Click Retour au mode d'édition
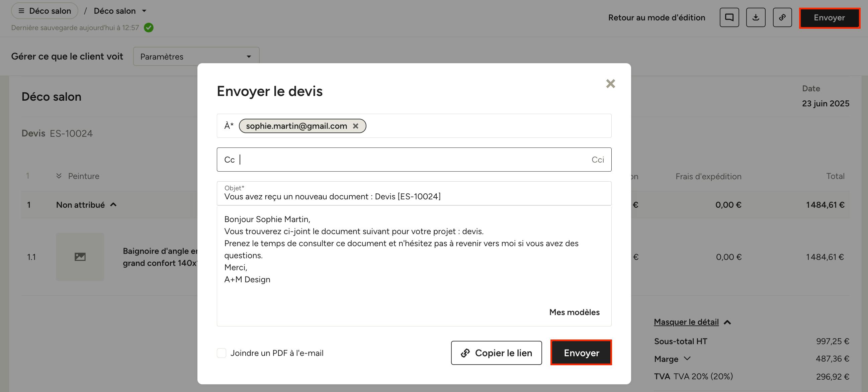This screenshot has width=868, height=392. pos(657,17)
